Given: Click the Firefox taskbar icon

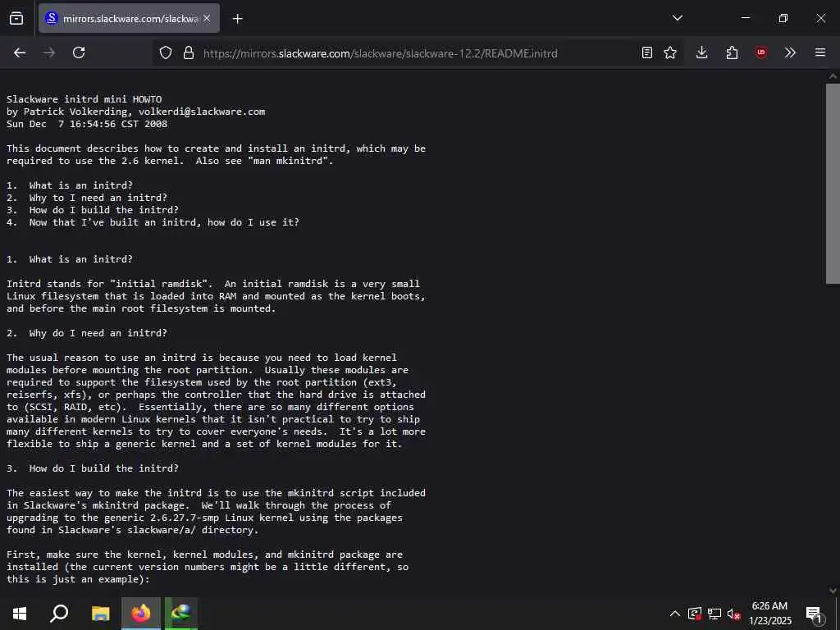Looking at the screenshot, I should click(141, 614).
